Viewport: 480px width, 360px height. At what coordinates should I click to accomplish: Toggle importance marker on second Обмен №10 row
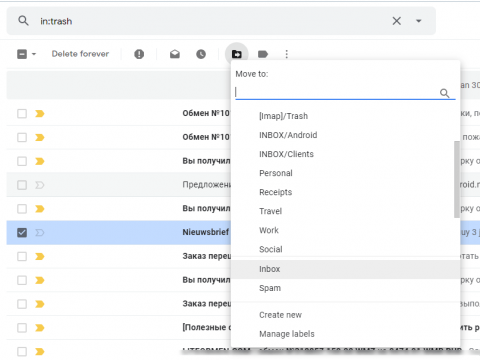coord(40,137)
